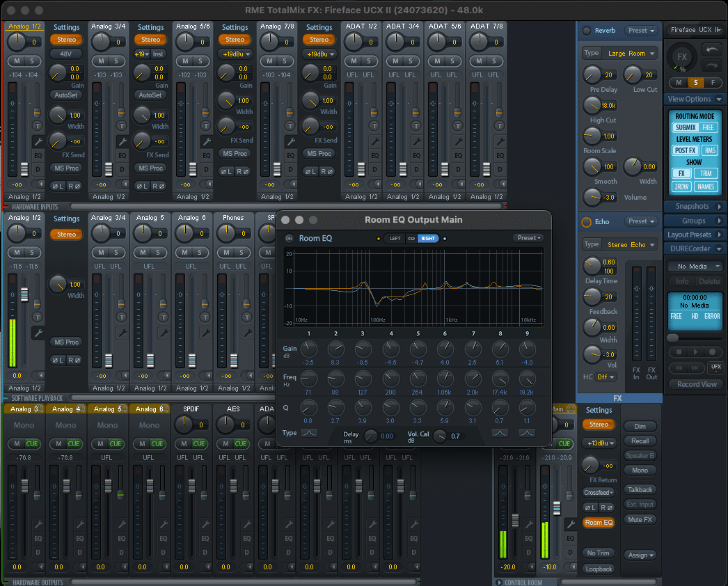Click the Recall button

click(640, 441)
